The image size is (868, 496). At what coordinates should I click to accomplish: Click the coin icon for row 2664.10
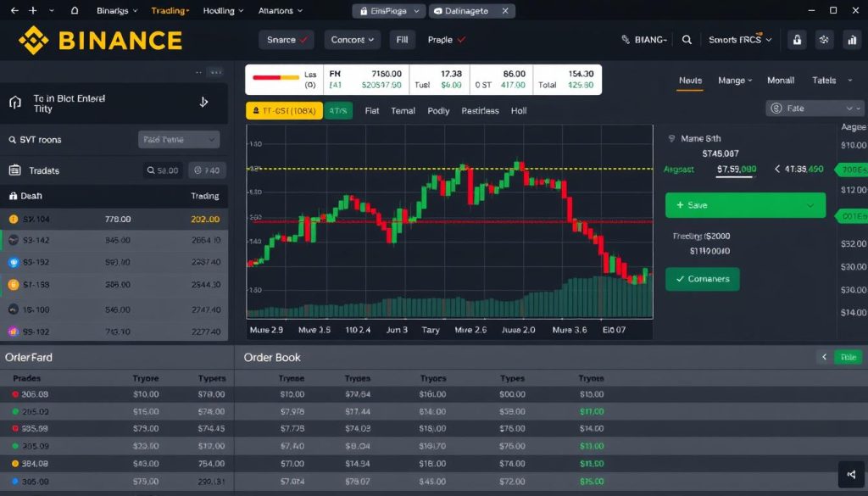14,240
